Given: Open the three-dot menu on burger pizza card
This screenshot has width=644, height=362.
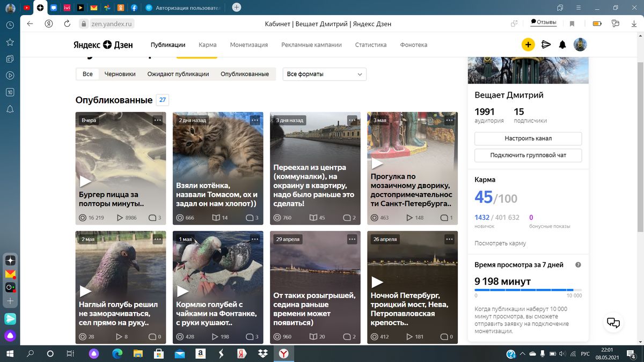Looking at the screenshot, I should 157,120.
